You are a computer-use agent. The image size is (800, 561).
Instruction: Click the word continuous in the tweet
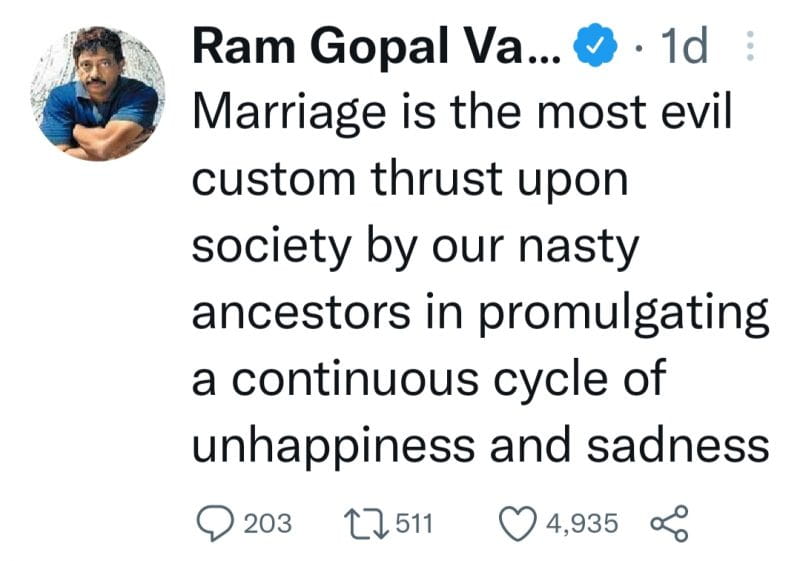pyautogui.click(x=355, y=378)
